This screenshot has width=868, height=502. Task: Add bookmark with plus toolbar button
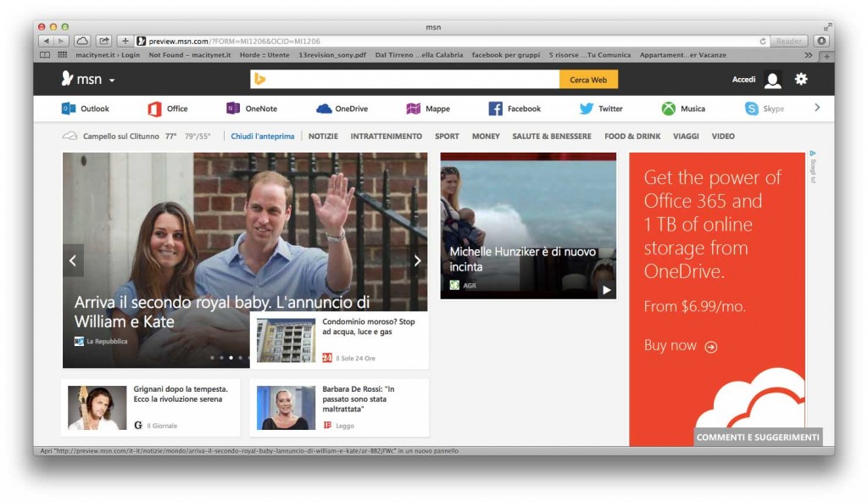125,41
